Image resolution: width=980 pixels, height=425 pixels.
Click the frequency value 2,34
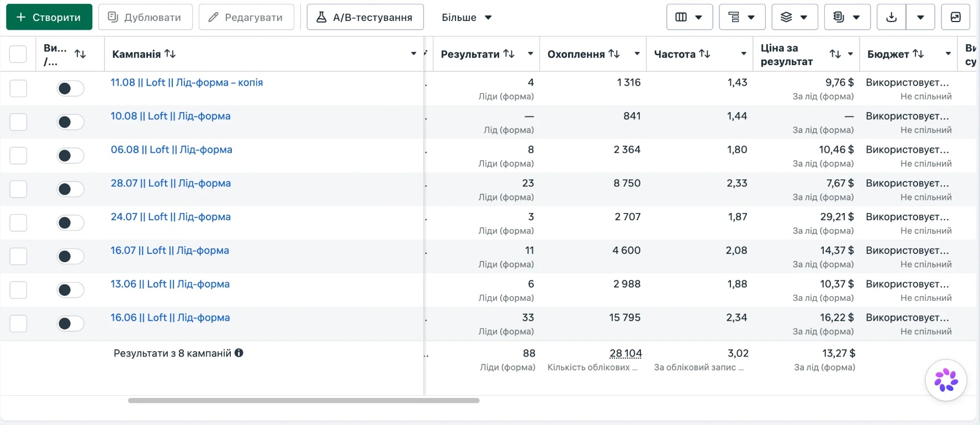pyautogui.click(x=737, y=318)
